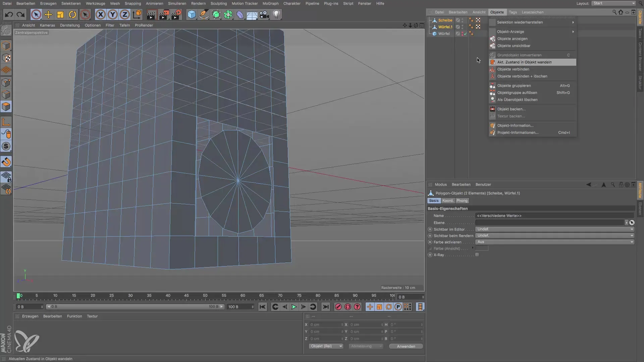Screen dimensions: 644x362
Task: Select the Scheibe object in tree
Action: click(445, 20)
